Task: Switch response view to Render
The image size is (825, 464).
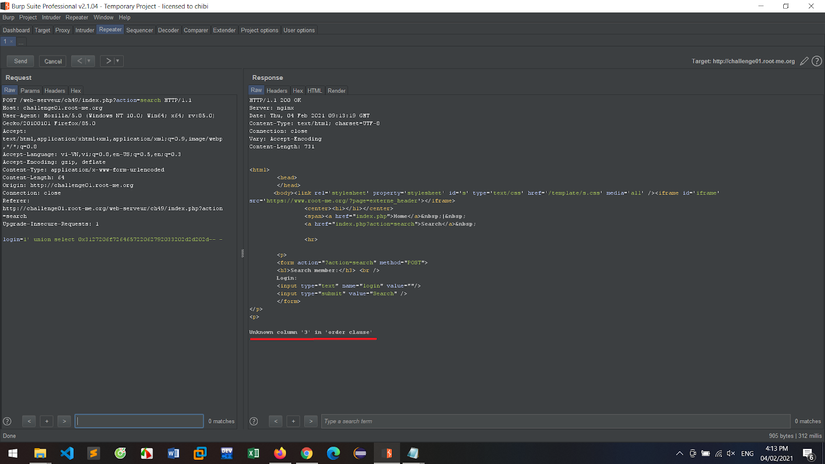Action: 337,90
